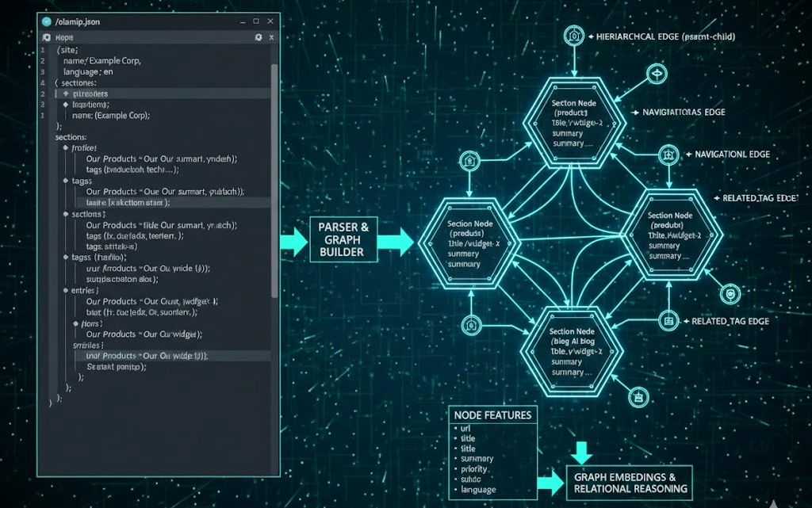Click the file icon next to the Hopie tab label
812x508 pixels.
click(x=44, y=37)
